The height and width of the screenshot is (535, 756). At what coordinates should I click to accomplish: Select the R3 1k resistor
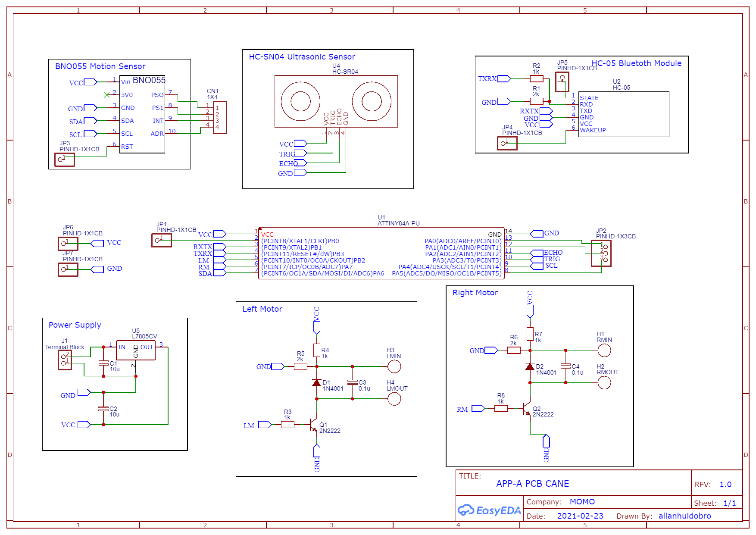tap(287, 425)
